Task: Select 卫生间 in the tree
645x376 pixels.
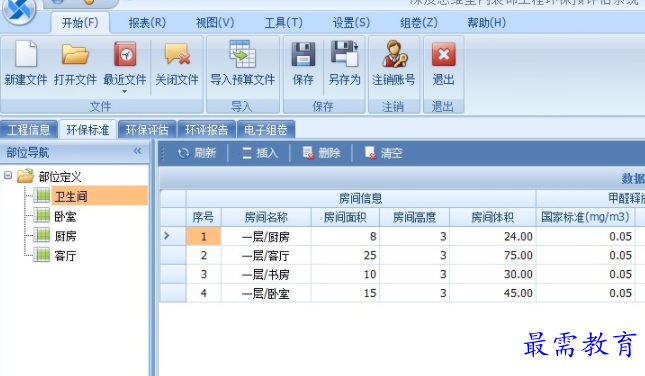Action: click(99, 196)
